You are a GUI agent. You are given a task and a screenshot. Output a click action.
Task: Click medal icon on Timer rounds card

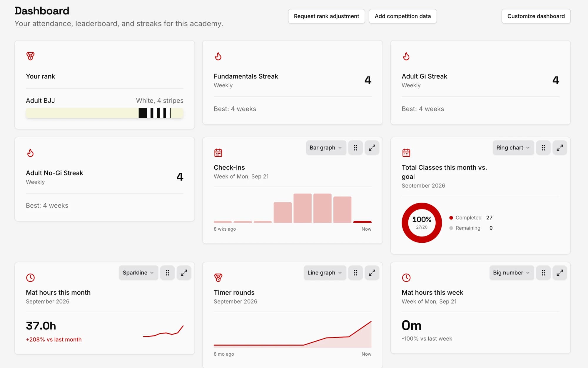[x=218, y=277]
